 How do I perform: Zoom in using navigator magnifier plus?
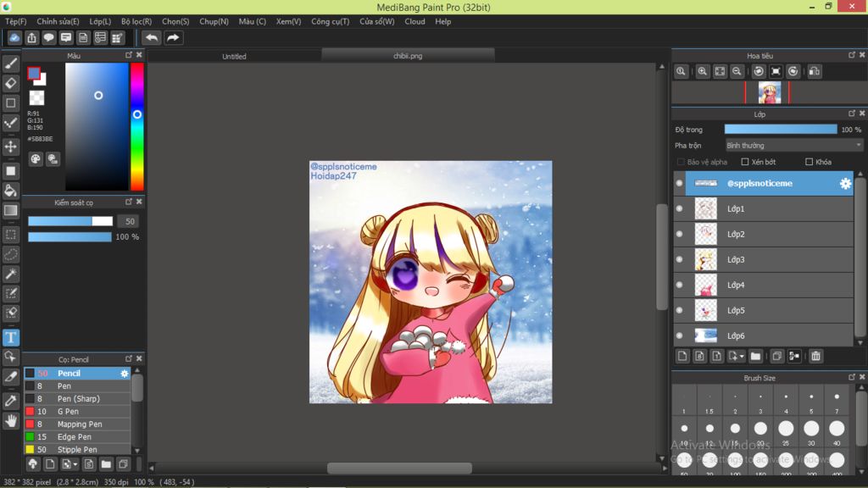pyautogui.click(x=703, y=71)
